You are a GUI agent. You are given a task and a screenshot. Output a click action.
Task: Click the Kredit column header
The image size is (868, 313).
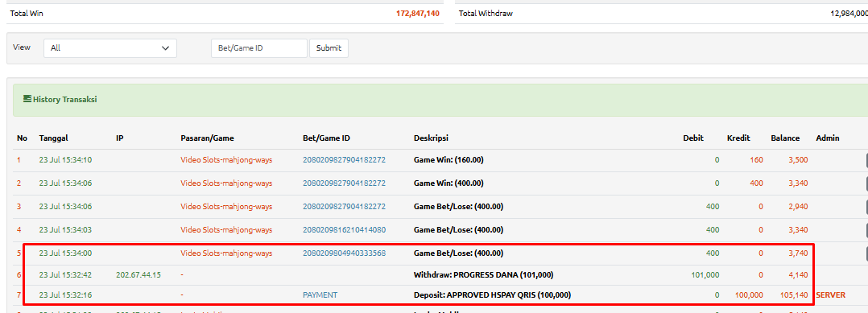pos(738,138)
